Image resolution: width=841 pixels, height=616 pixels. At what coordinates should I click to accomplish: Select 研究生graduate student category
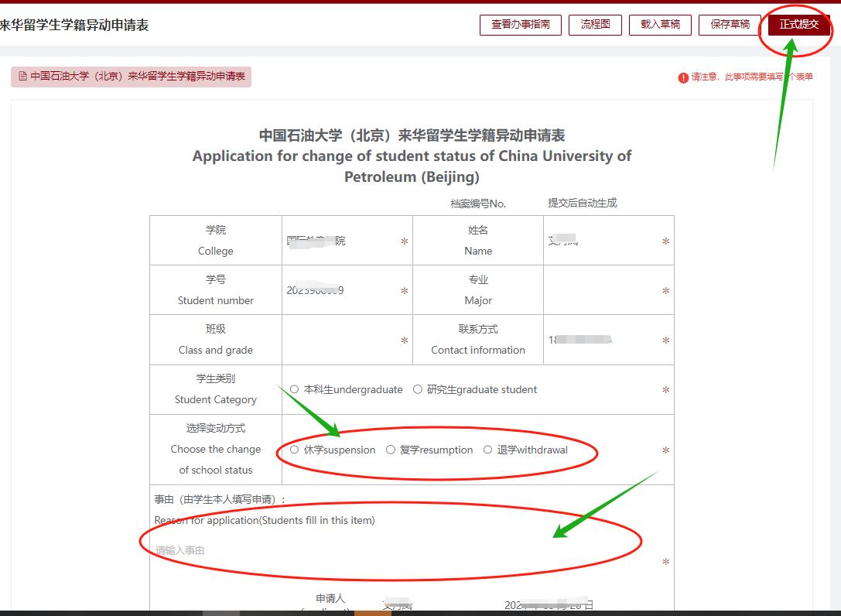point(418,389)
